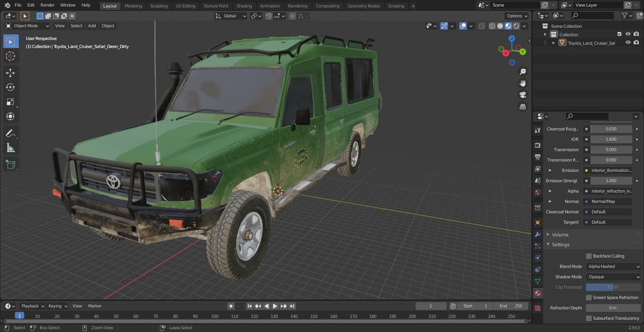Open the Shadow Mode dropdown
The width and height of the screenshot is (644, 332).
(613, 277)
